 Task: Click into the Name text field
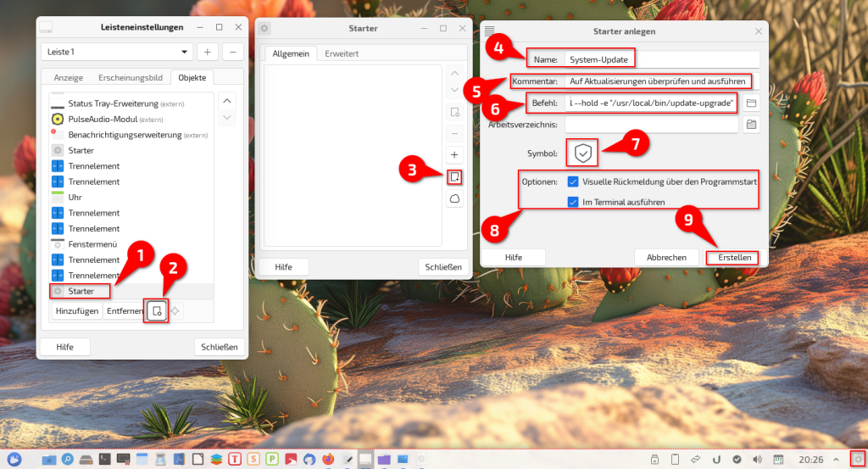point(661,59)
